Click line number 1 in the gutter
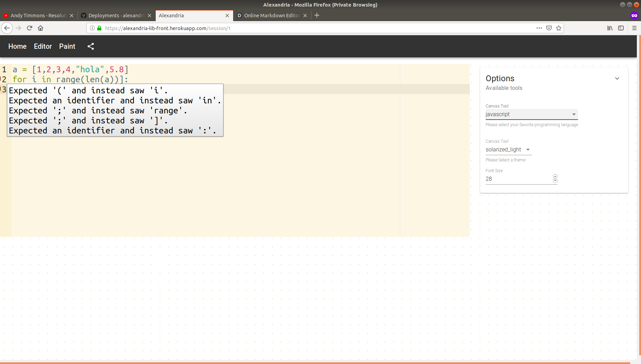Screen dimensions: 641x364 coord(4,69)
